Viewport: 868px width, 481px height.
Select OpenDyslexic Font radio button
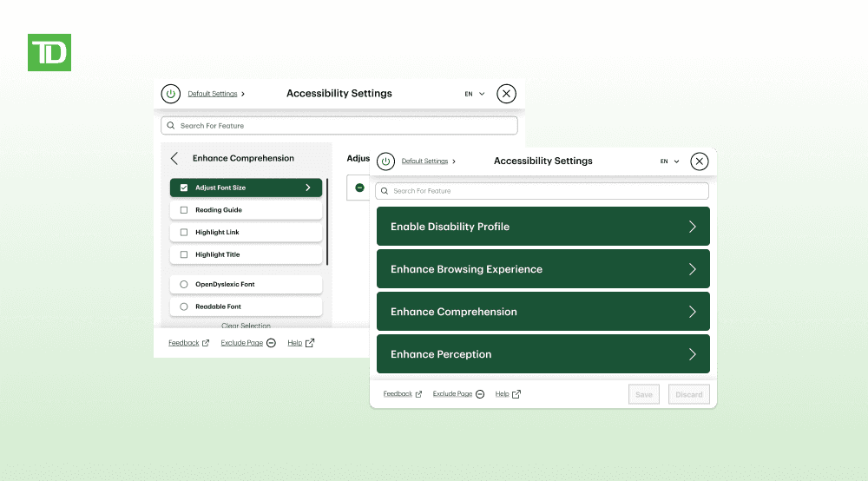(184, 285)
